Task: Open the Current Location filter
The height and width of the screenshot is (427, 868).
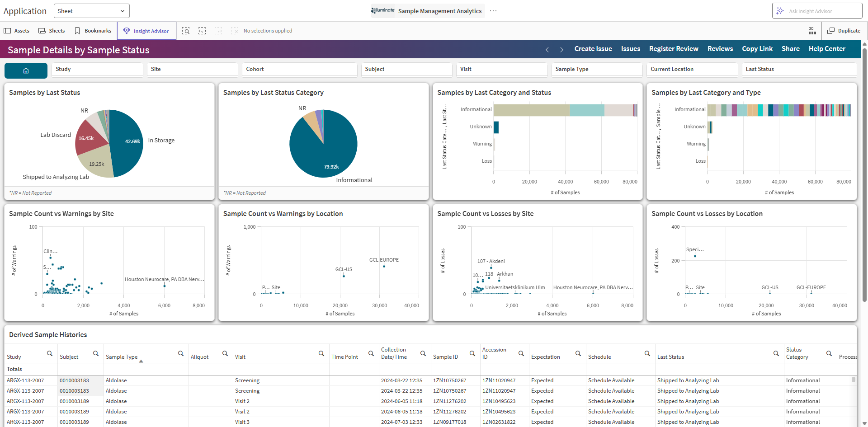Action: [x=692, y=69]
